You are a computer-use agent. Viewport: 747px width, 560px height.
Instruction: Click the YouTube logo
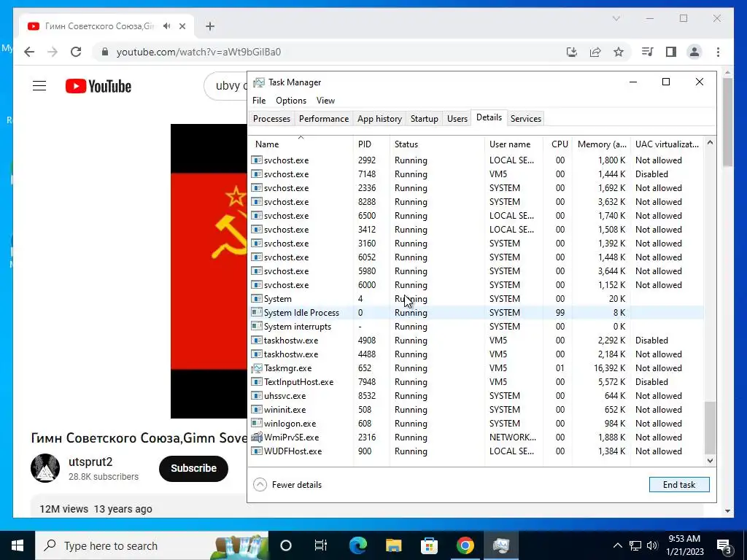click(x=98, y=86)
